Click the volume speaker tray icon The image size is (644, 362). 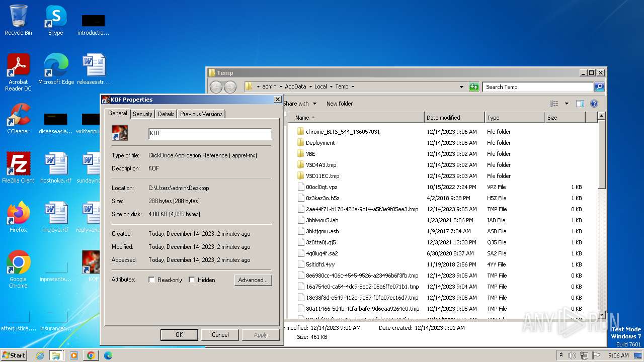pos(572,355)
